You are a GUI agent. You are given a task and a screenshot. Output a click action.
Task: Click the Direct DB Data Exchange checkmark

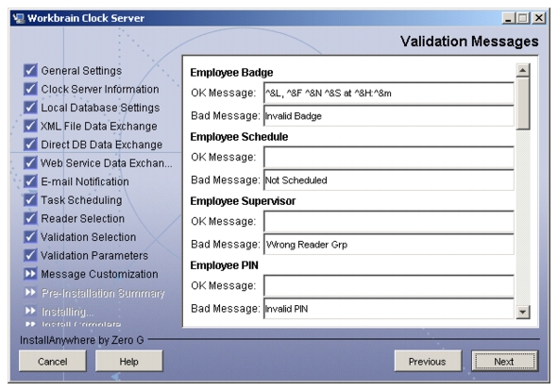point(30,145)
